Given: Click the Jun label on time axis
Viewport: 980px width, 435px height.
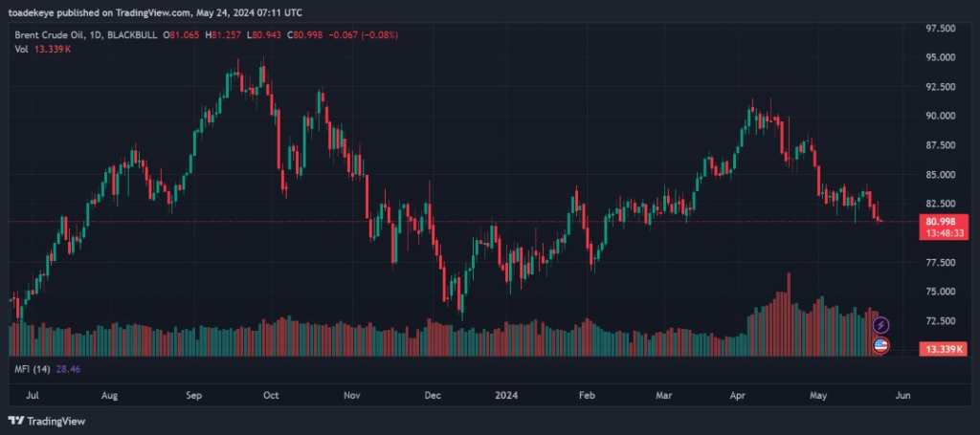Looking at the screenshot, I should click(901, 394).
